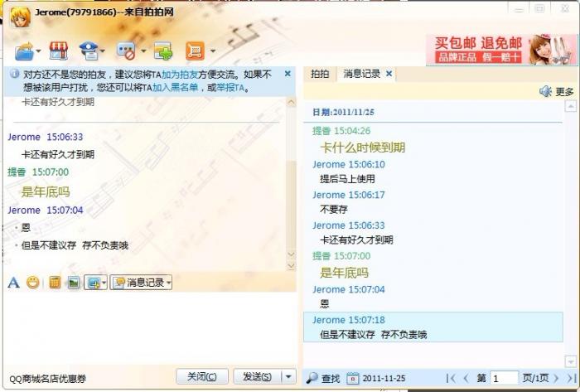Select history message 不要存

tap(334, 210)
